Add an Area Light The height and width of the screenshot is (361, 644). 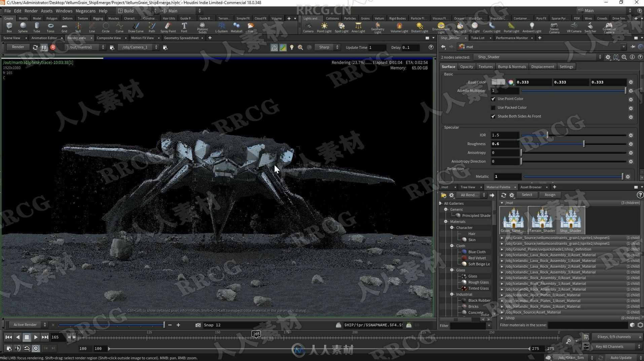358,27
